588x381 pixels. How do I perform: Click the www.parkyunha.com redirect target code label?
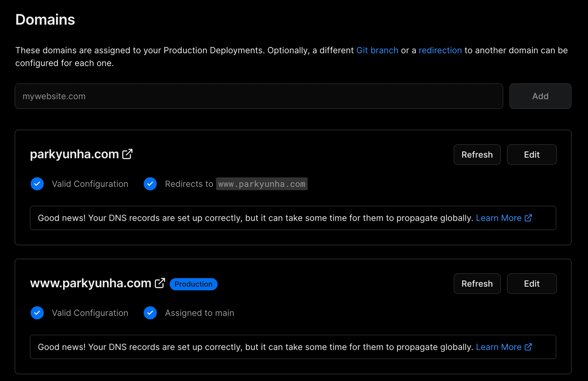(x=262, y=184)
